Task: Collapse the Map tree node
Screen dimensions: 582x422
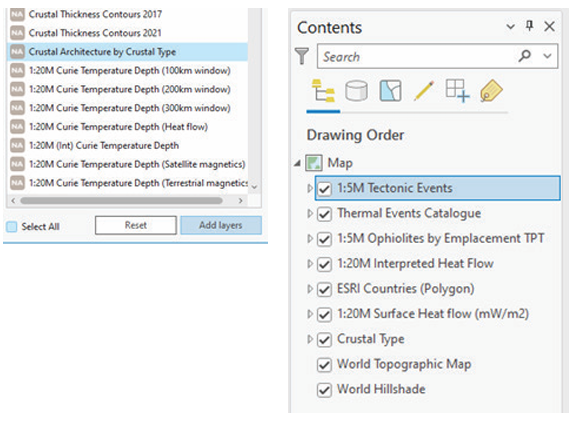Action: [x=297, y=163]
